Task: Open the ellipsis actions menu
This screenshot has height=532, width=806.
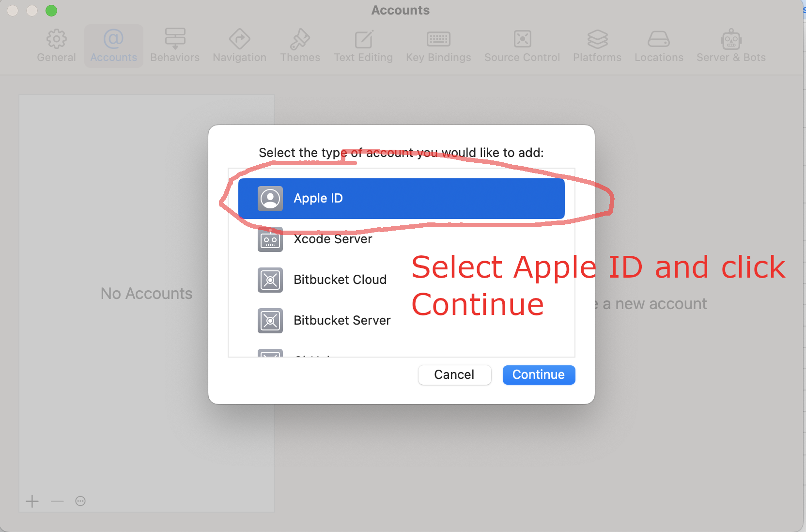Action: (80, 501)
